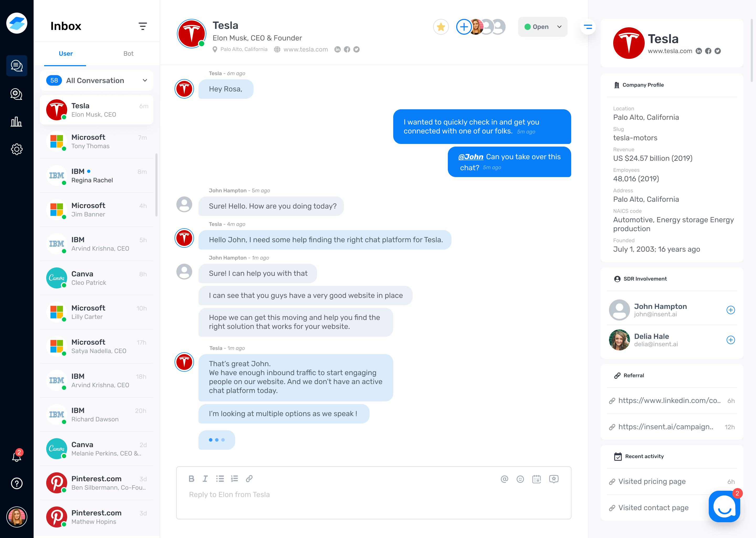The height and width of the screenshot is (538, 756).
Task: Add John Hampton to the conversation
Action: [731, 310]
